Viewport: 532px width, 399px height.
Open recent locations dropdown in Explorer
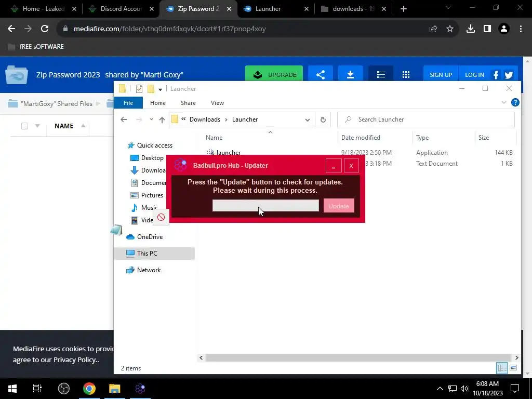click(151, 119)
